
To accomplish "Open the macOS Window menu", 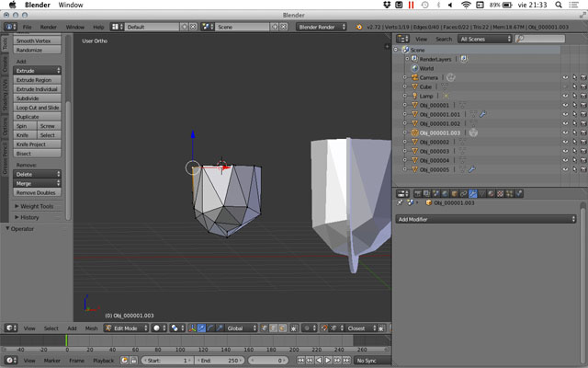I will click(x=71, y=5).
